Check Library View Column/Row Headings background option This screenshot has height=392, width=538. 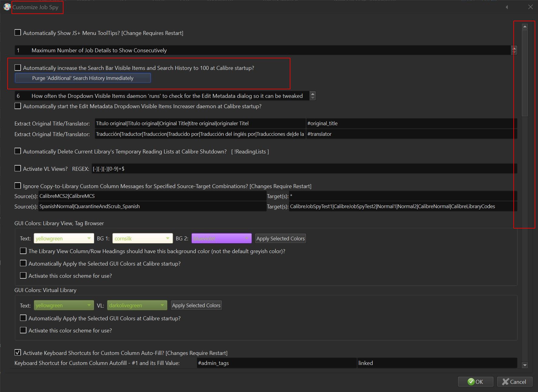(x=23, y=251)
